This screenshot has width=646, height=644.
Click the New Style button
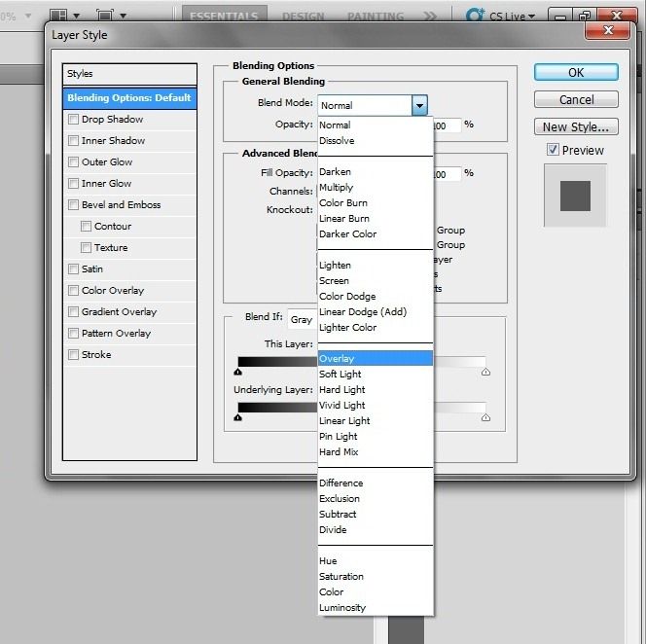[x=575, y=126]
